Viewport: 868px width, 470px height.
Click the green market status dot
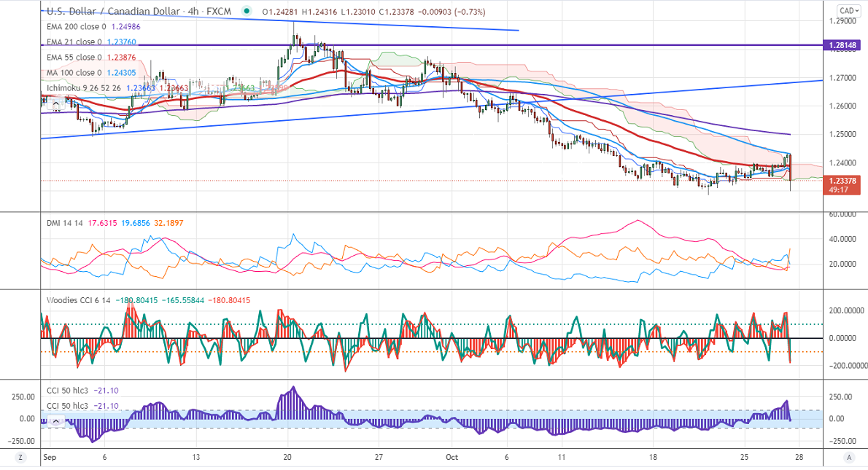click(247, 10)
